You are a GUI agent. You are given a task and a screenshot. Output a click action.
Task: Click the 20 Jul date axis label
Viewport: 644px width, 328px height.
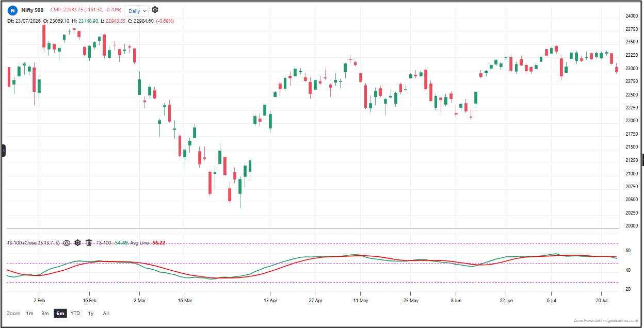[601, 300]
